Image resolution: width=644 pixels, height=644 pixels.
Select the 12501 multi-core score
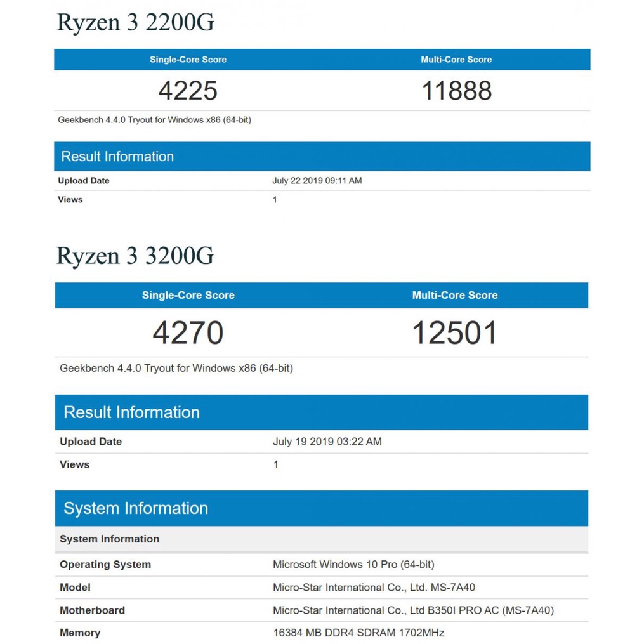coord(454,333)
